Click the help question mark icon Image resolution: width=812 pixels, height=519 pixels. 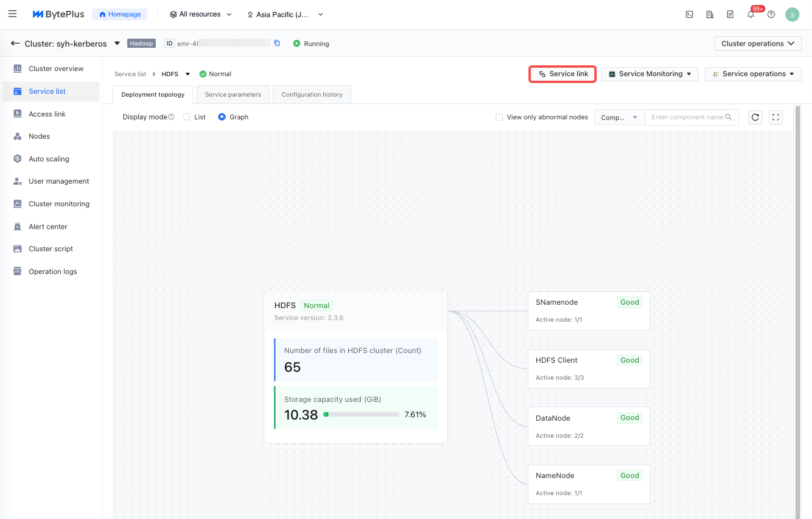click(771, 15)
